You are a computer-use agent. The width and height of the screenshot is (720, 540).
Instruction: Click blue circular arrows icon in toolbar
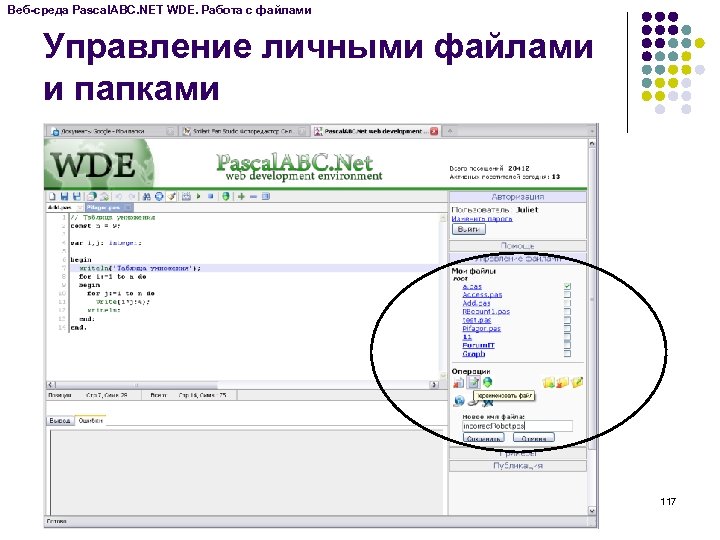(159, 196)
